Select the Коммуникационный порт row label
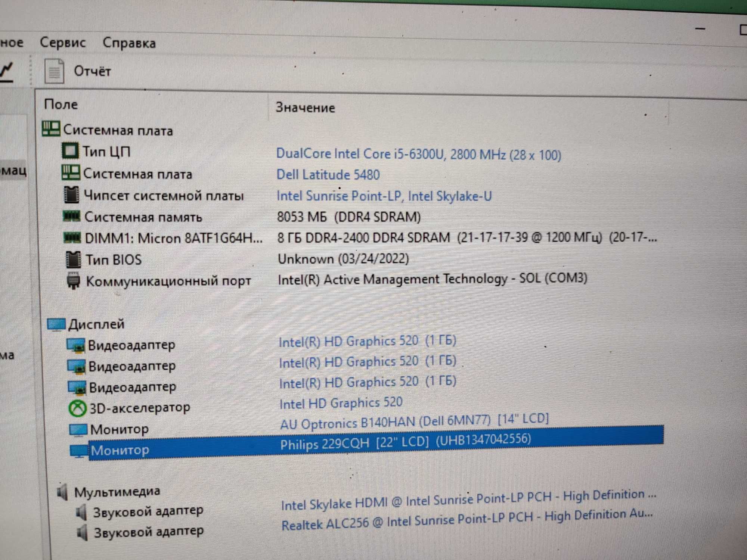The width and height of the screenshot is (747, 560). [x=168, y=281]
